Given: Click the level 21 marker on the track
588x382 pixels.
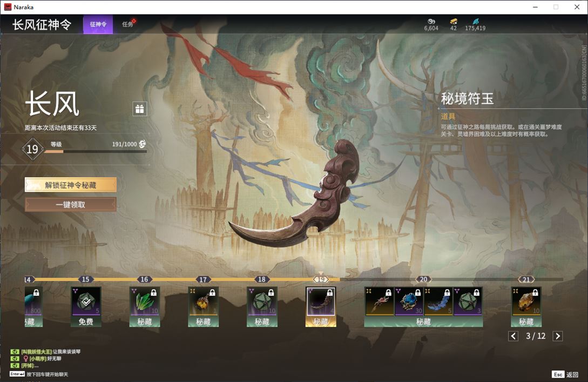Looking at the screenshot, I should coord(526,279).
